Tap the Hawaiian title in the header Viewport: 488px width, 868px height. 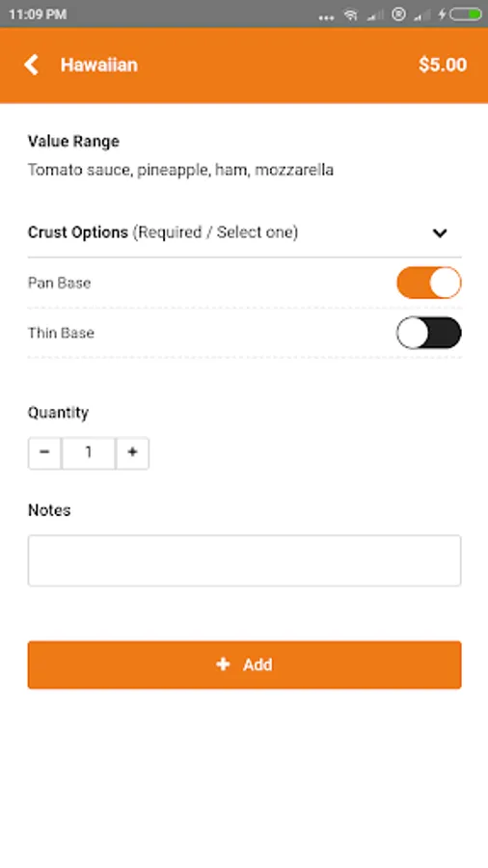tap(99, 65)
